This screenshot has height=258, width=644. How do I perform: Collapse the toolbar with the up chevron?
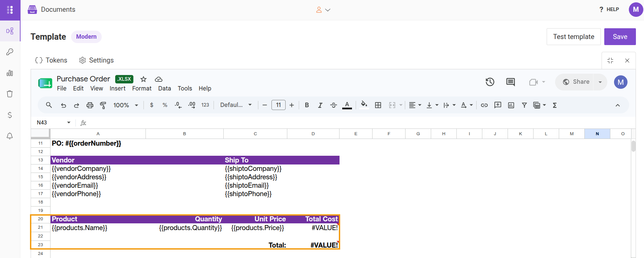[617, 105]
